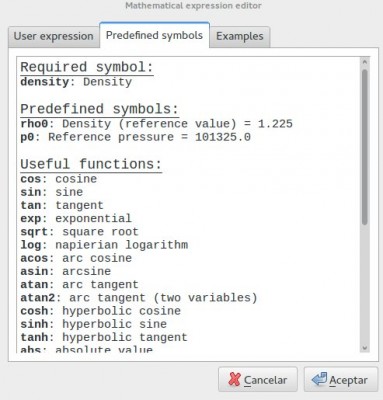Click the blue return-arrow accept icon

[319, 379]
